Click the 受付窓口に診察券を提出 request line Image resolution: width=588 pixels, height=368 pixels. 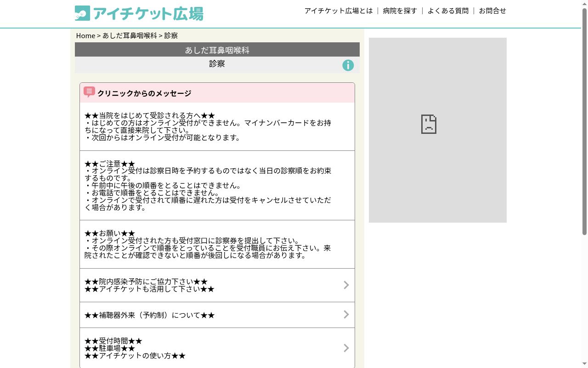[x=192, y=241]
